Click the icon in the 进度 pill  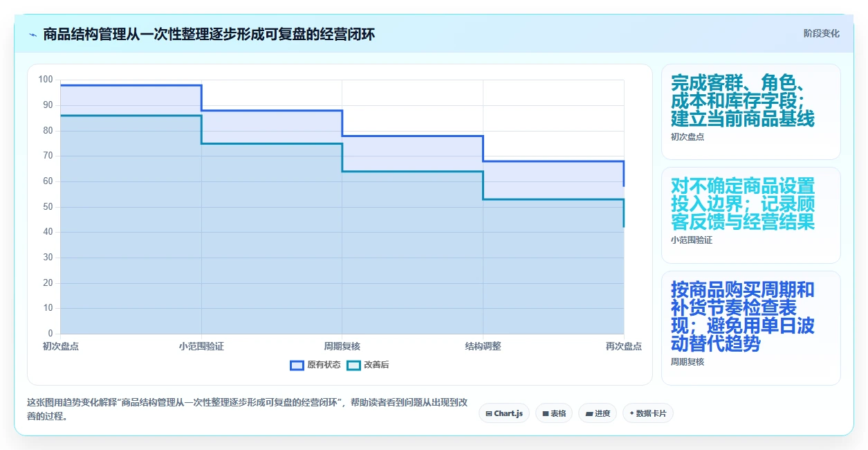tap(589, 413)
